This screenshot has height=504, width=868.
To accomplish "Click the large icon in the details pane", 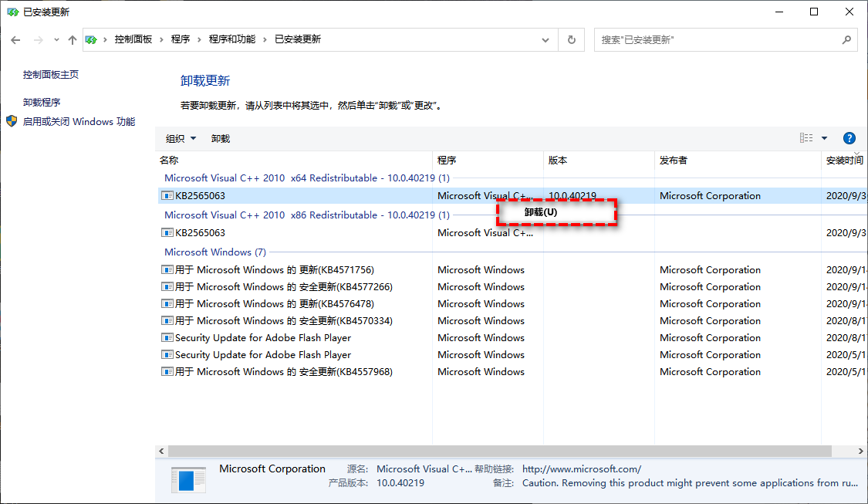I will point(188,479).
